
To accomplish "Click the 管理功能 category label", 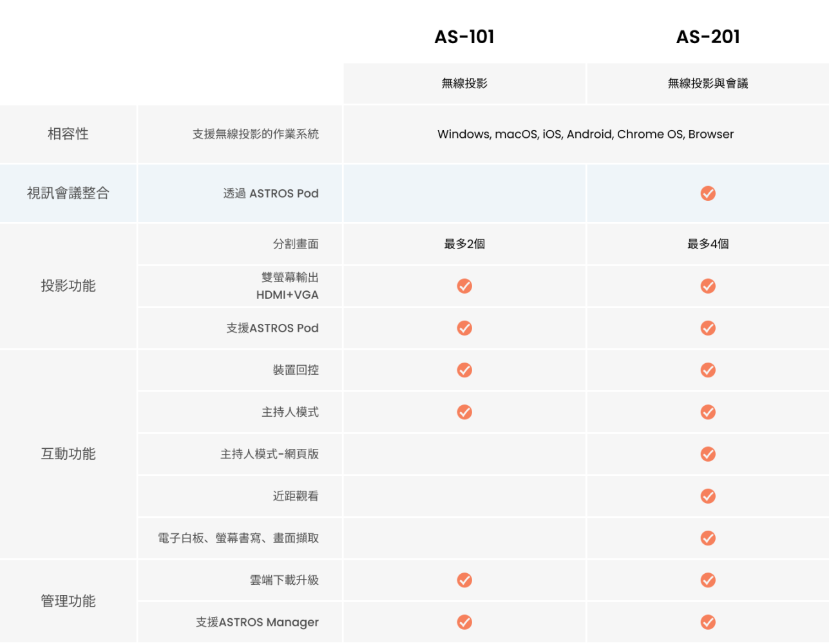I will point(68,601).
